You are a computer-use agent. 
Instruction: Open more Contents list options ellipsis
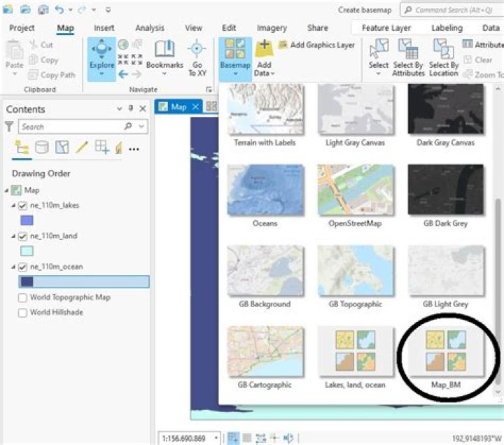click(134, 149)
